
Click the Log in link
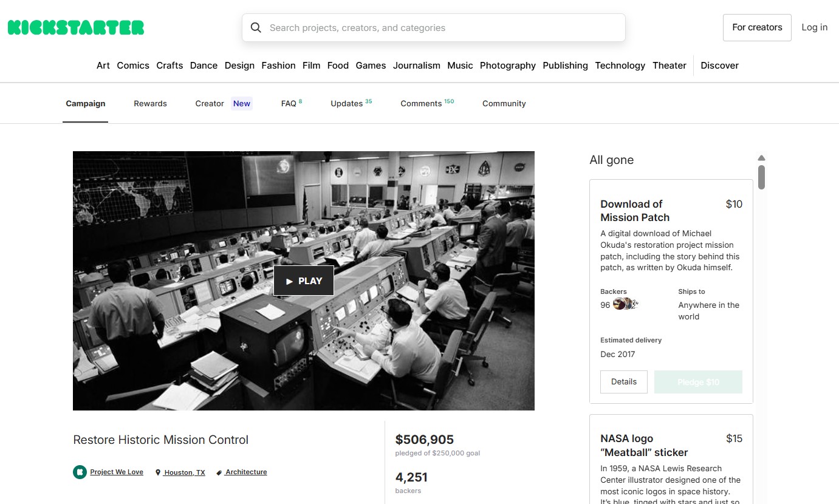[x=814, y=27]
